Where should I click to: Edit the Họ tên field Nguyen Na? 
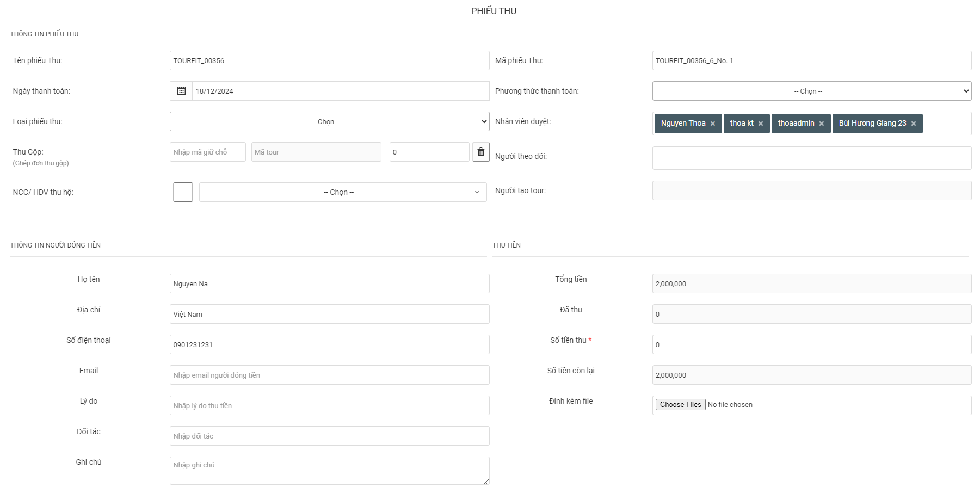pyautogui.click(x=329, y=283)
